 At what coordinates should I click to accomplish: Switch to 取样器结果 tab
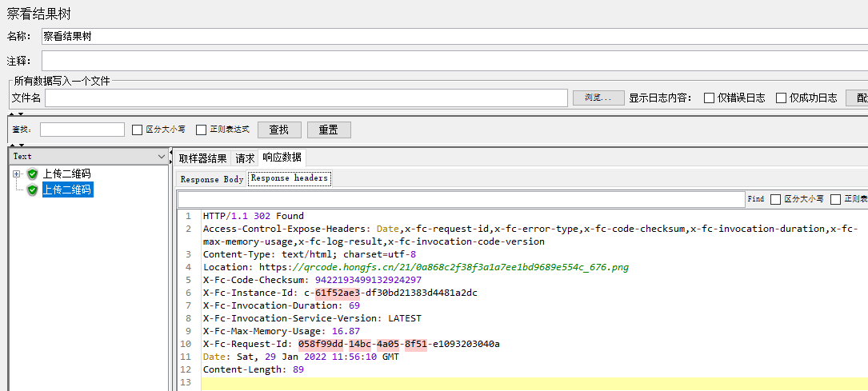(x=202, y=158)
